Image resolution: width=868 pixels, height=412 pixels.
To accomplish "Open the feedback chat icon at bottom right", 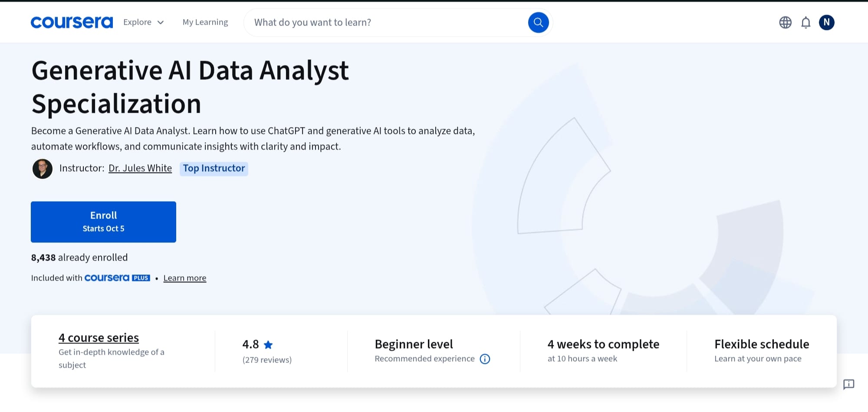I will pyautogui.click(x=849, y=385).
